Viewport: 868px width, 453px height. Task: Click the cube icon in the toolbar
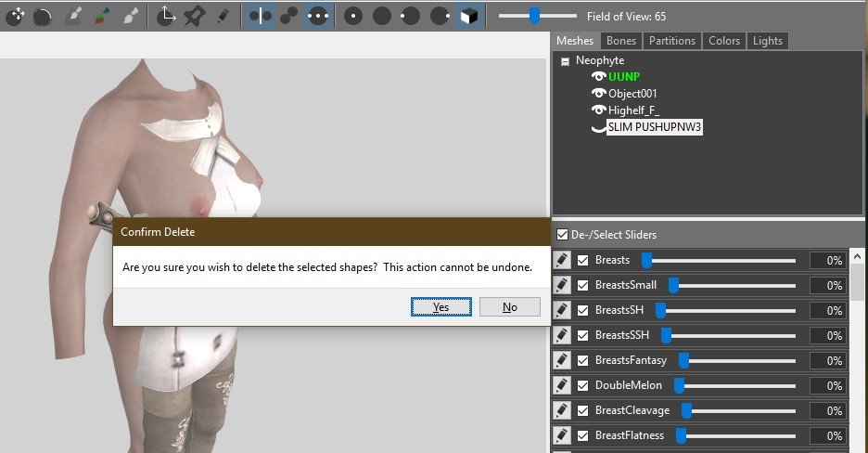pos(469,16)
